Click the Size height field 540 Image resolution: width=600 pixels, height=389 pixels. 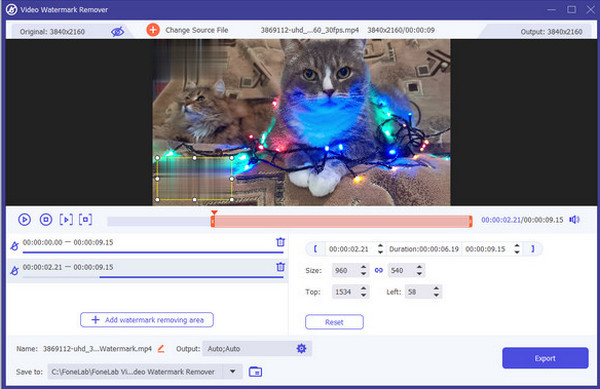tap(401, 270)
